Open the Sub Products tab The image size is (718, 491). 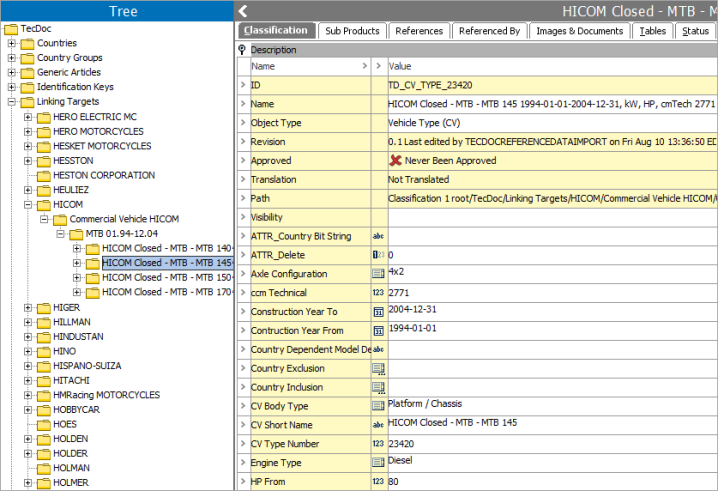click(353, 31)
